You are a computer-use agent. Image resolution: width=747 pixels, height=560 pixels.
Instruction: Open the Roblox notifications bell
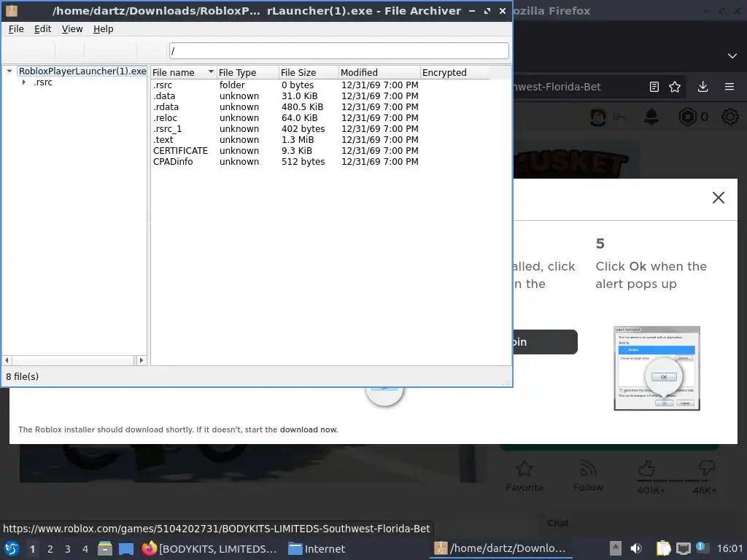651,117
